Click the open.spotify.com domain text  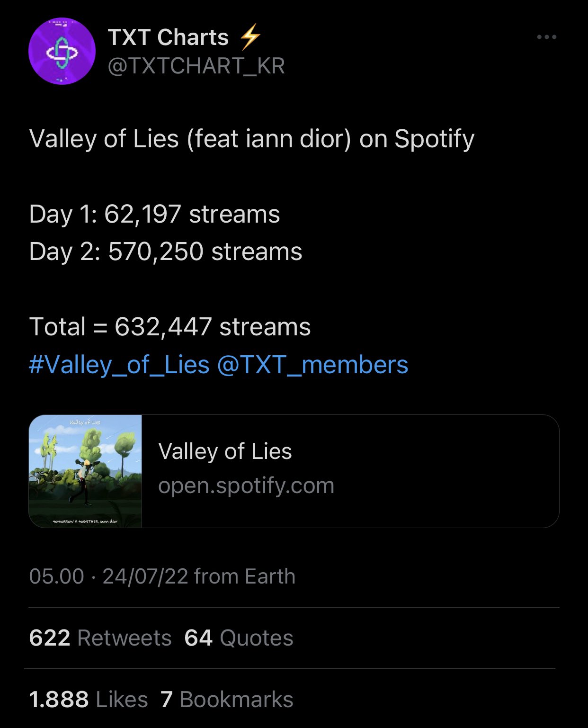(x=246, y=486)
